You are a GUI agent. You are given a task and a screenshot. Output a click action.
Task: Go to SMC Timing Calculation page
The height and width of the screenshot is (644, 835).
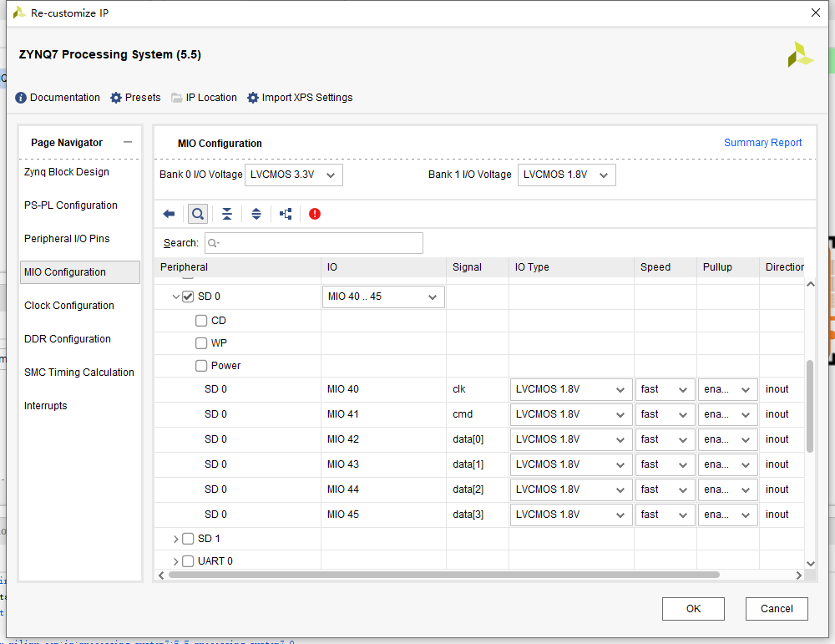(79, 373)
